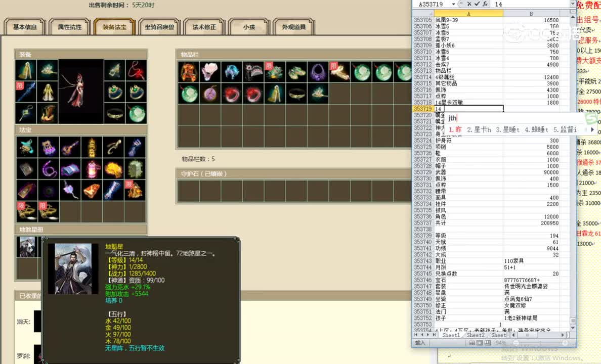Select the pink lantern treasure icon
The height and width of the screenshot is (364, 601).
click(x=92, y=169)
